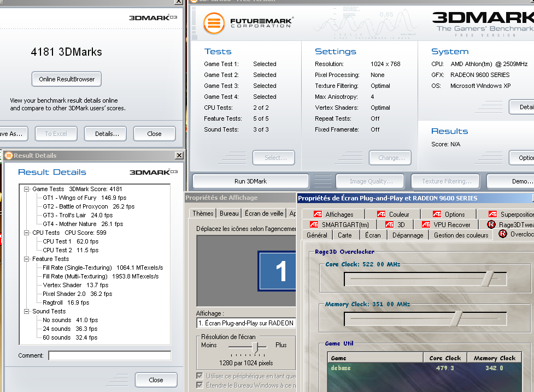Click the Game column header
The width and height of the screenshot is (534, 392).
click(375, 358)
